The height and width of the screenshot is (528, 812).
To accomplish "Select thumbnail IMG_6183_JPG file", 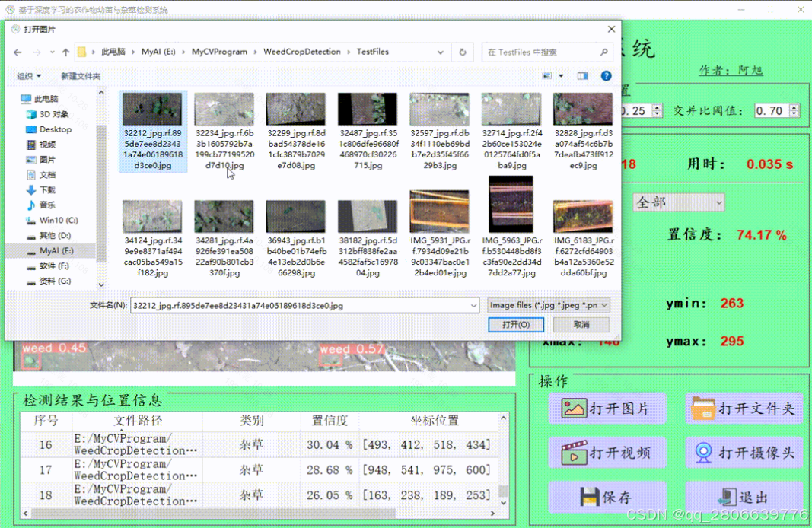I will (x=583, y=238).
